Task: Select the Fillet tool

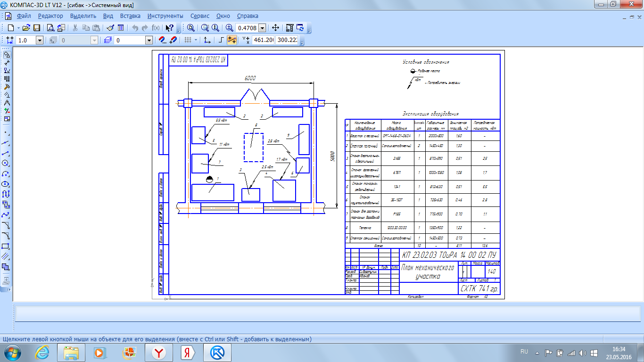Action: click(x=6, y=236)
